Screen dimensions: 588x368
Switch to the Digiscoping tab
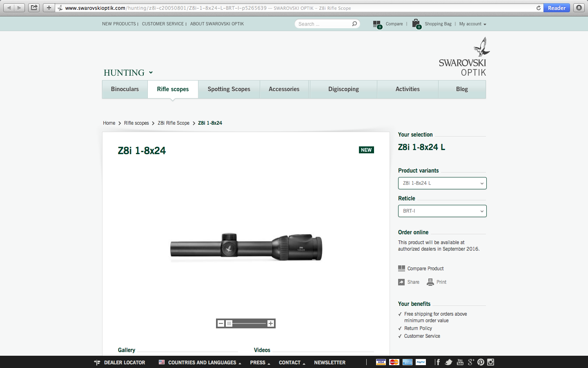[x=343, y=89]
